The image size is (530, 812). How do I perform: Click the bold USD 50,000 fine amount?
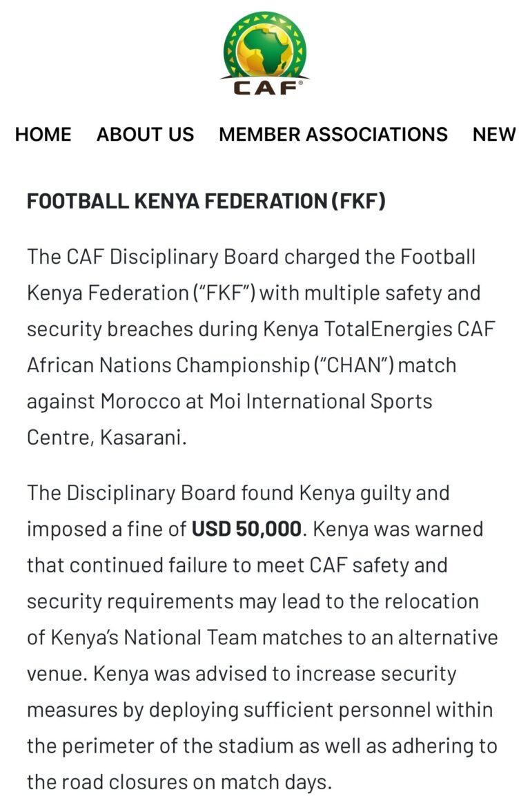coord(246,529)
